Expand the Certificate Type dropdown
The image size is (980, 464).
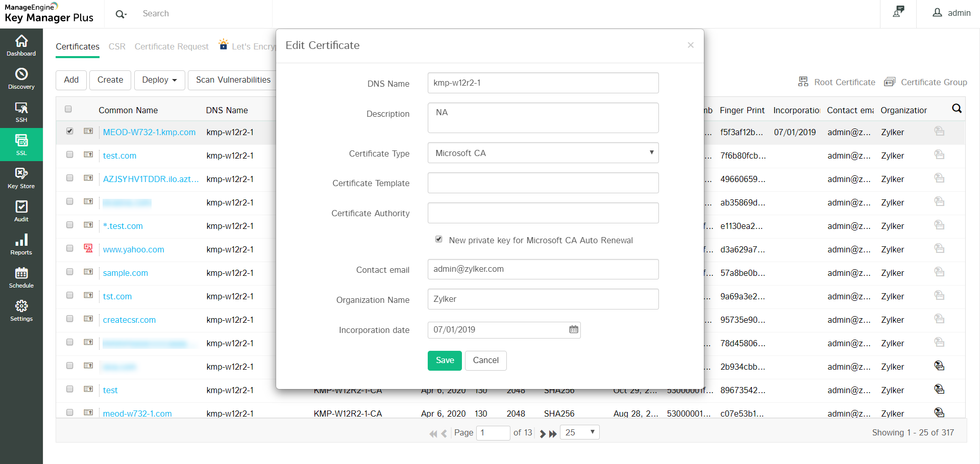click(543, 153)
